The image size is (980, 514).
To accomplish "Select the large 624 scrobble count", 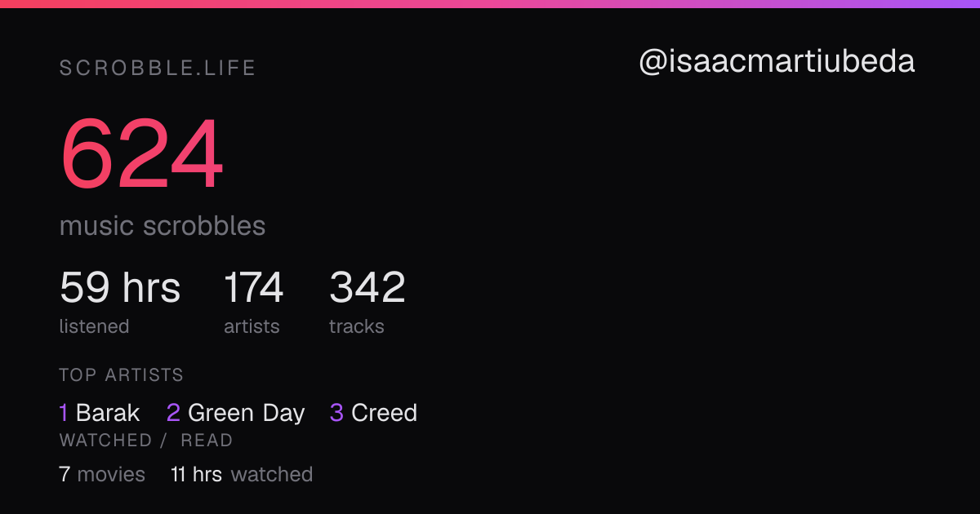I will pyautogui.click(x=142, y=154).
